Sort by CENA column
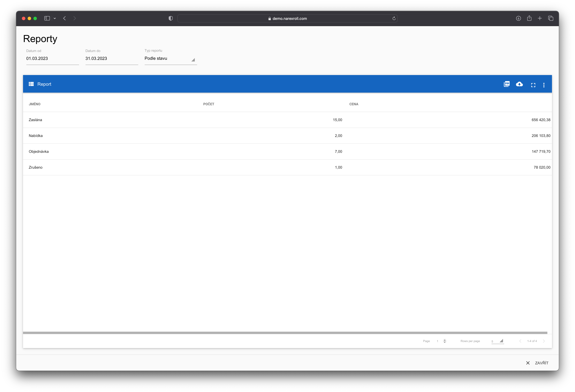 click(x=354, y=104)
